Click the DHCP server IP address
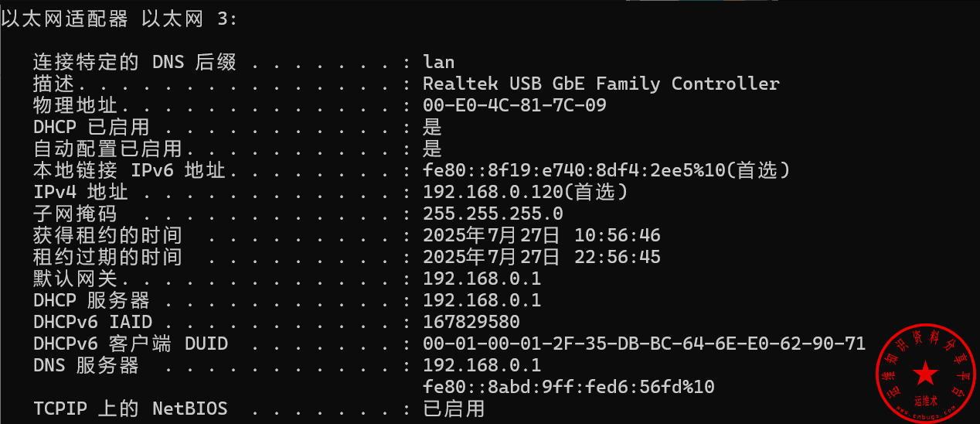 coord(481,300)
